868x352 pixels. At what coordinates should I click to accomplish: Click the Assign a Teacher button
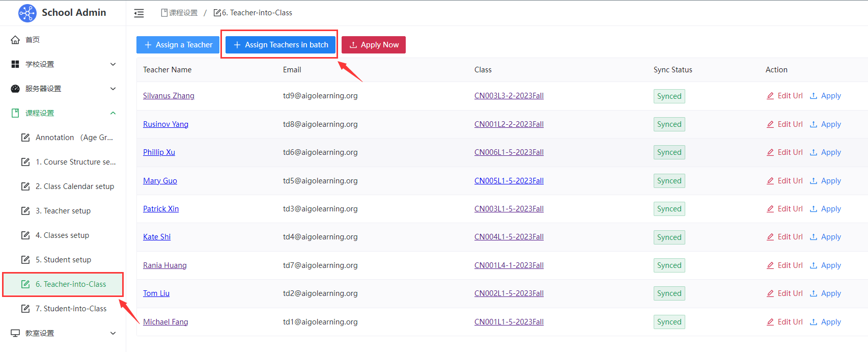178,45
